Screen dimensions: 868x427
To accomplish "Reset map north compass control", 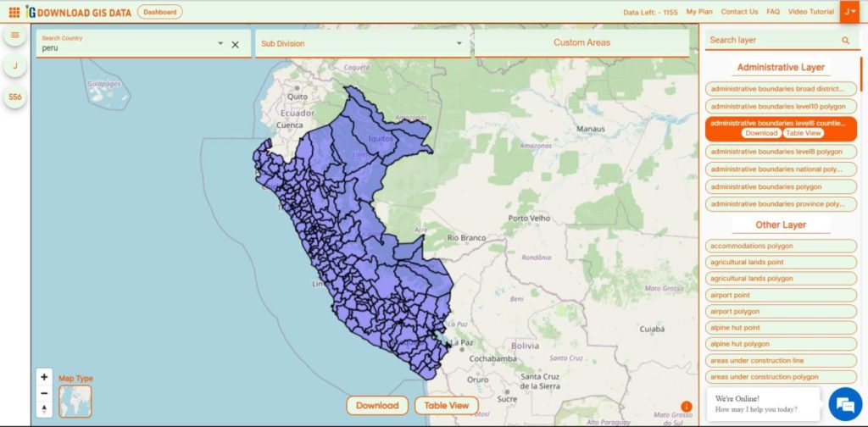I will pyautogui.click(x=44, y=409).
